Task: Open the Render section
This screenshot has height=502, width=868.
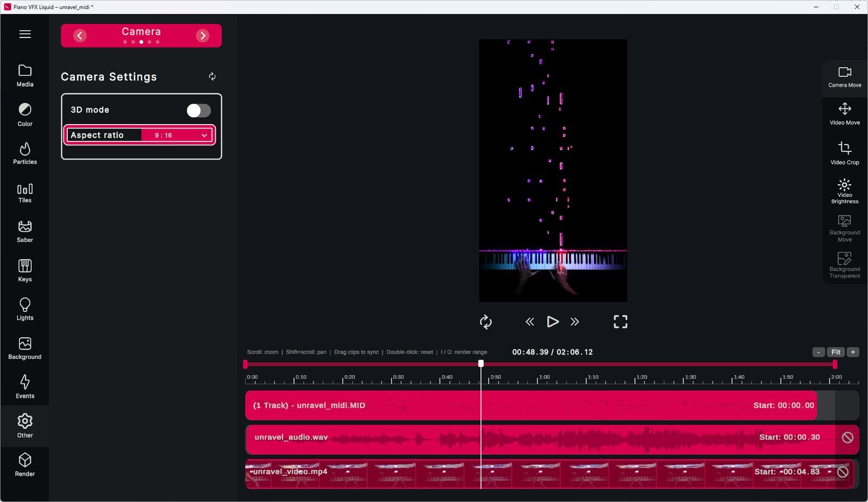Action: click(x=25, y=465)
